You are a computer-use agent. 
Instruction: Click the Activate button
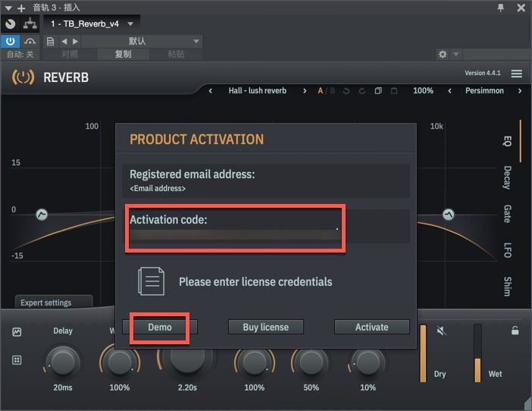[372, 327]
